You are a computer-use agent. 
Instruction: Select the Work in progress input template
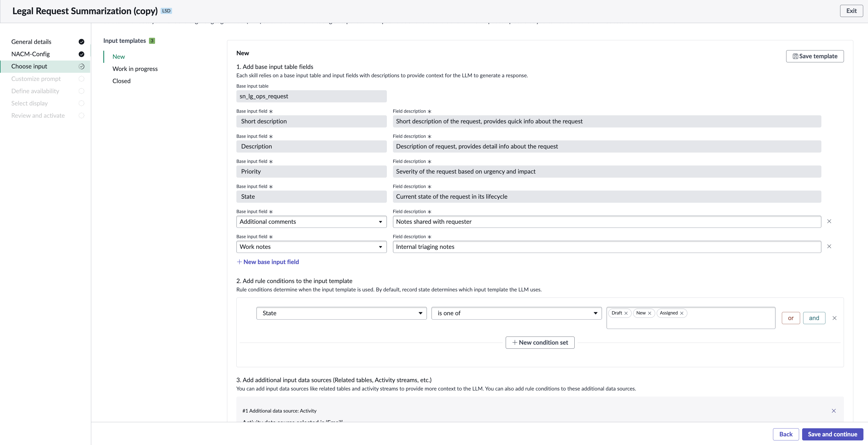tap(135, 69)
